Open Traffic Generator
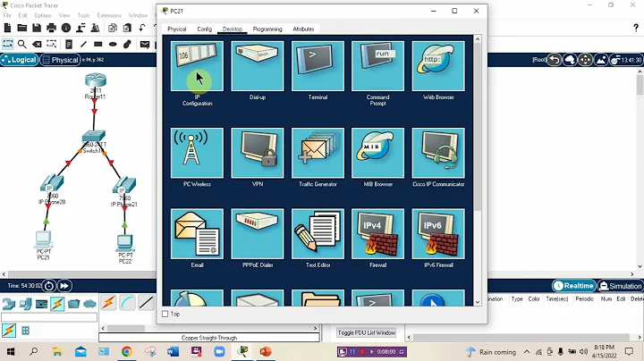644x361 pixels. click(x=318, y=153)
